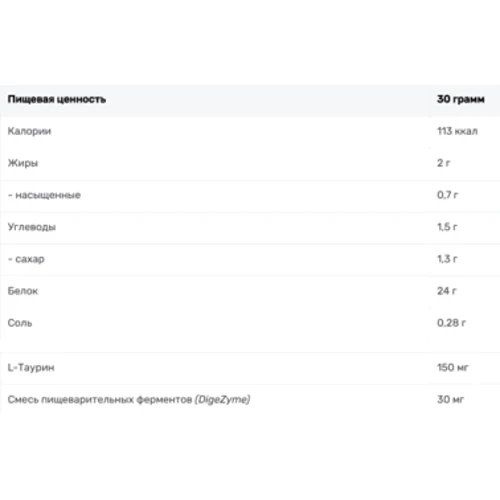Select the 'Белок' row label
The width and height of the screenshot is (500, 500).
tap(23, 291)
